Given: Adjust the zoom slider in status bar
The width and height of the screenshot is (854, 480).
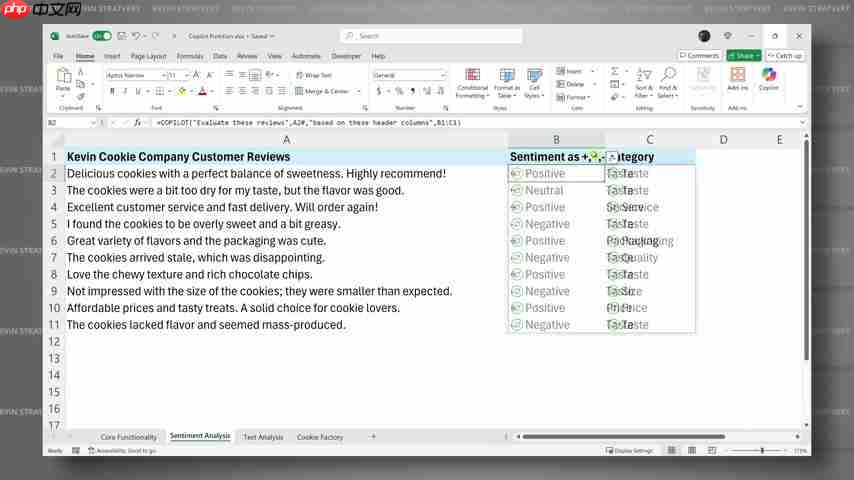Looking at the screenshot, I should pos(762,451).
